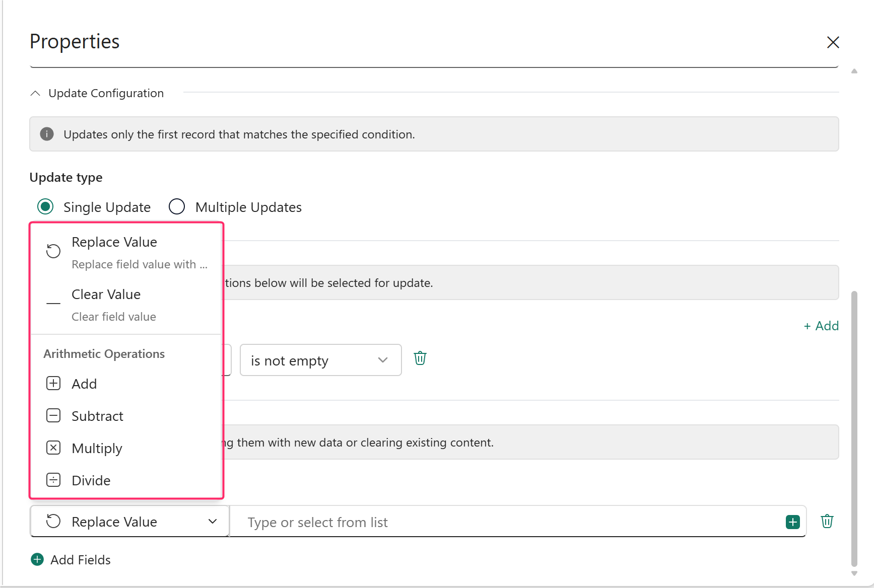
Task: Select the Single Update radio button
Action: [45, 207]
